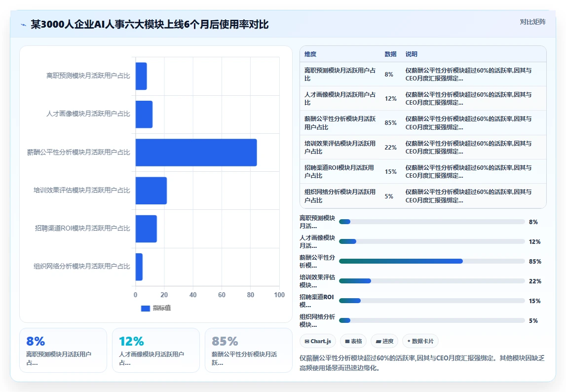Select the 进度 tag chip
Image resolution: width=566 pixels, height=392 pixels.
click(x=384, y=341)
